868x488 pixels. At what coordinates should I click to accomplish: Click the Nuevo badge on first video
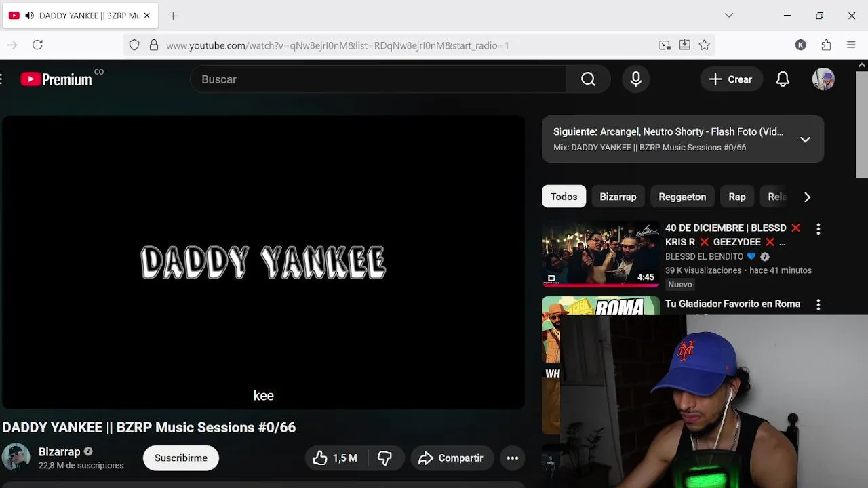pyautogui.click(x=680, y=285)
